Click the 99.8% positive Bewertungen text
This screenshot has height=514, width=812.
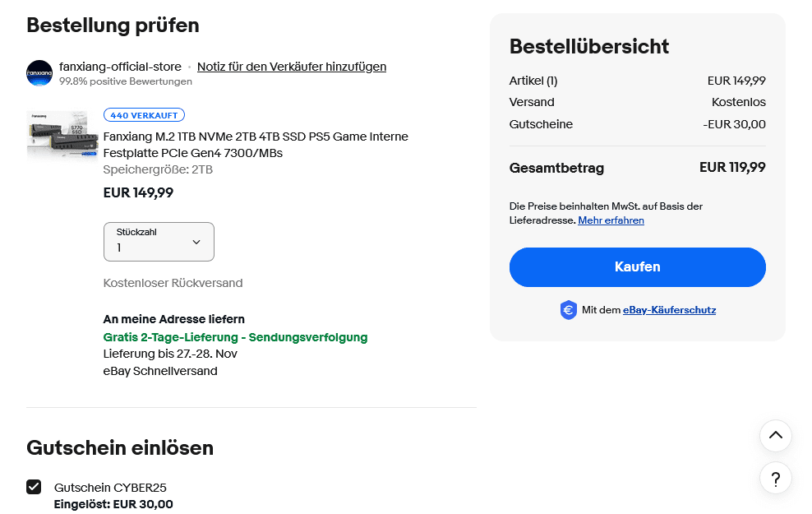126,81
